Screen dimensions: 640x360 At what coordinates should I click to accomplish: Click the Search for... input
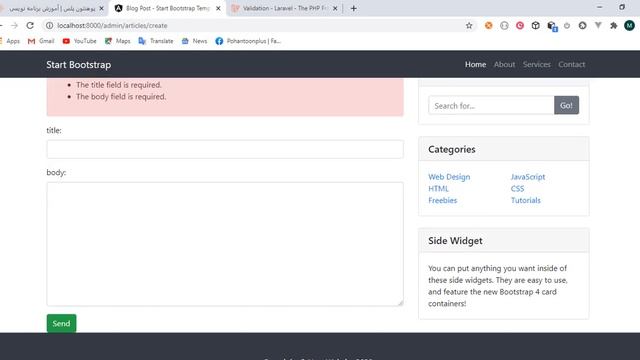491,105
